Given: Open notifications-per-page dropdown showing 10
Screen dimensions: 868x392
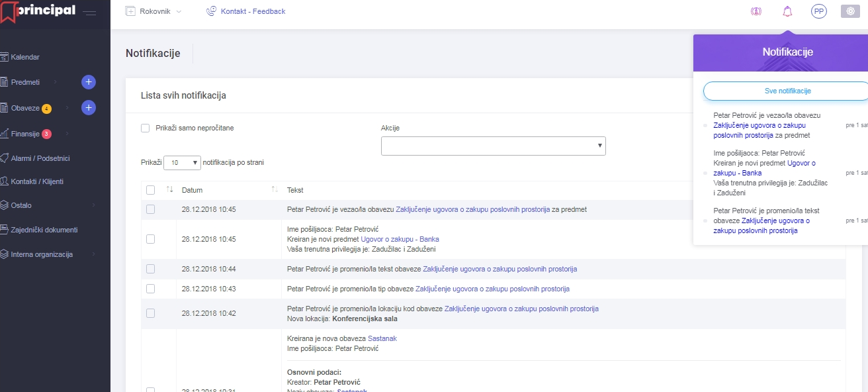Looking at the screenshot, I should click(x=182, y=162).
